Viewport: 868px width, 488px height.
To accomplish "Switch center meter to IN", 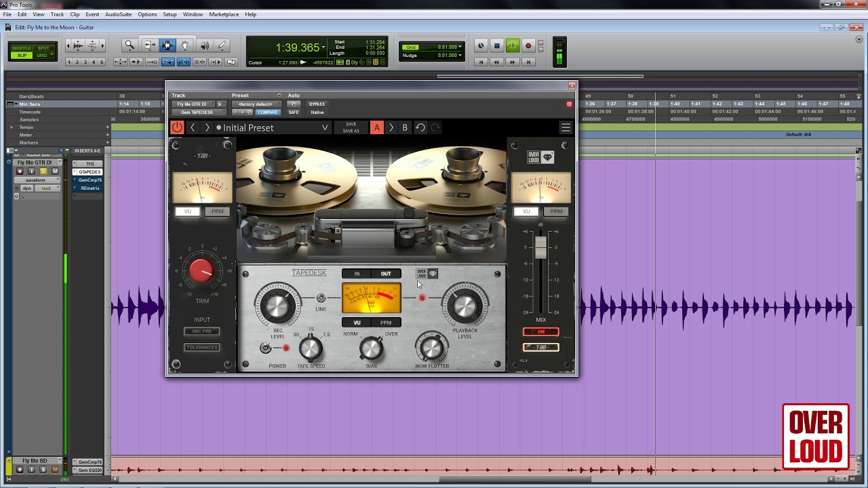I will [357, 274].
